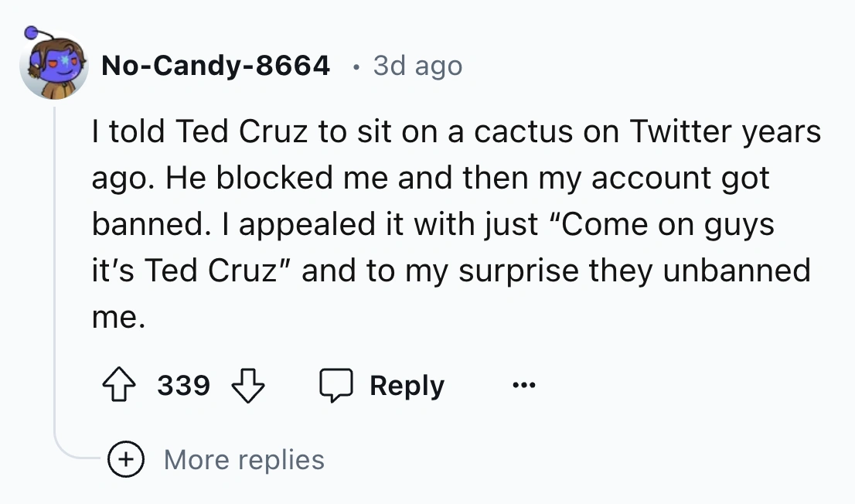Click the final word "me." of the comment

pyautogui.click(x=118, y=318)
